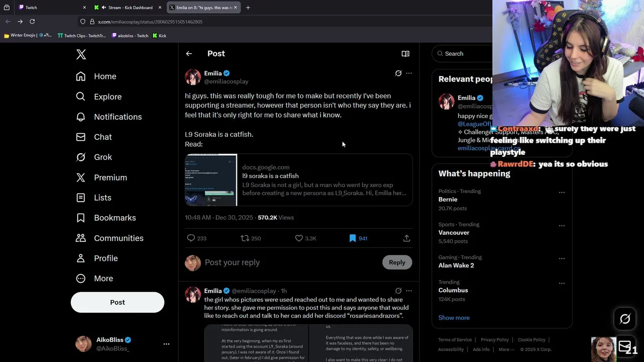
Task: Switch to Stream - Kick Dashboard tab
Action: coord(127,8)
